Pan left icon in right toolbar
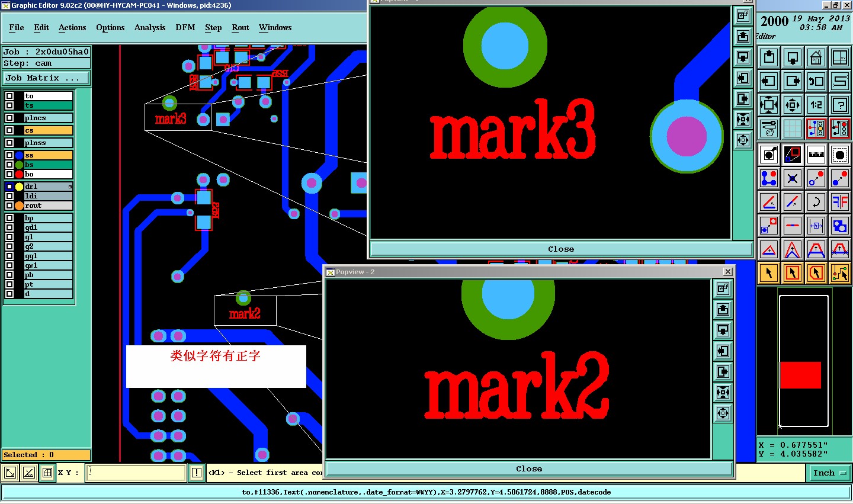 (769, 81)
